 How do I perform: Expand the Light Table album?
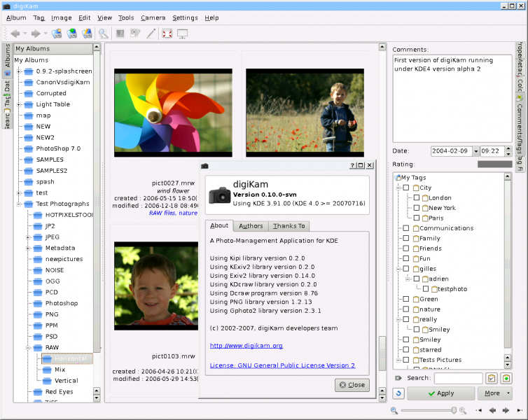19,104
